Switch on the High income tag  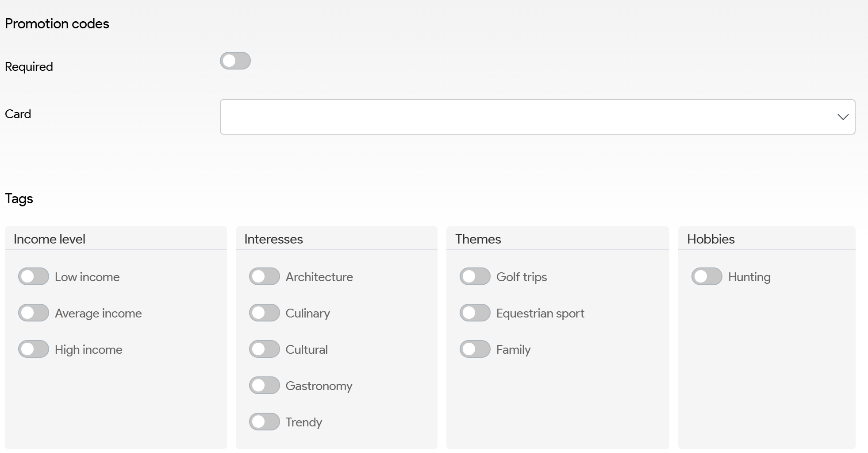34,349
